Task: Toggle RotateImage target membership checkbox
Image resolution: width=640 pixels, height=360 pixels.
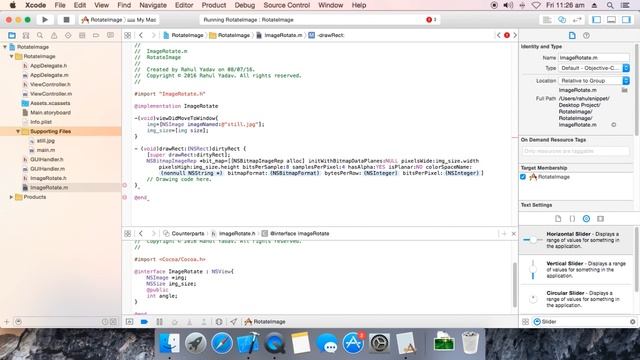Action: [x=523, y=177]
